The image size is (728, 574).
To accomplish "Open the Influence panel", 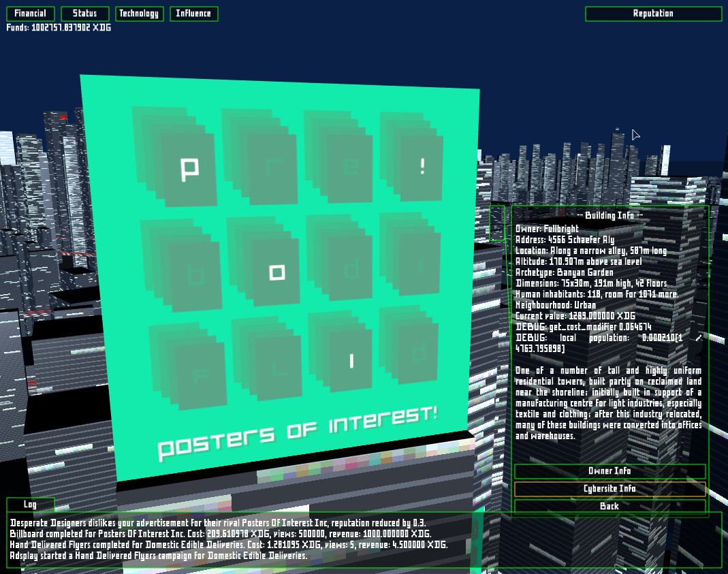I will point(193,13).
